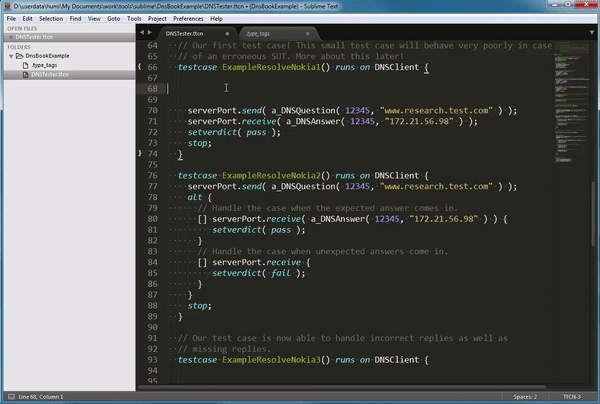Click the closing bracket marker at line 74

point(140,153)
